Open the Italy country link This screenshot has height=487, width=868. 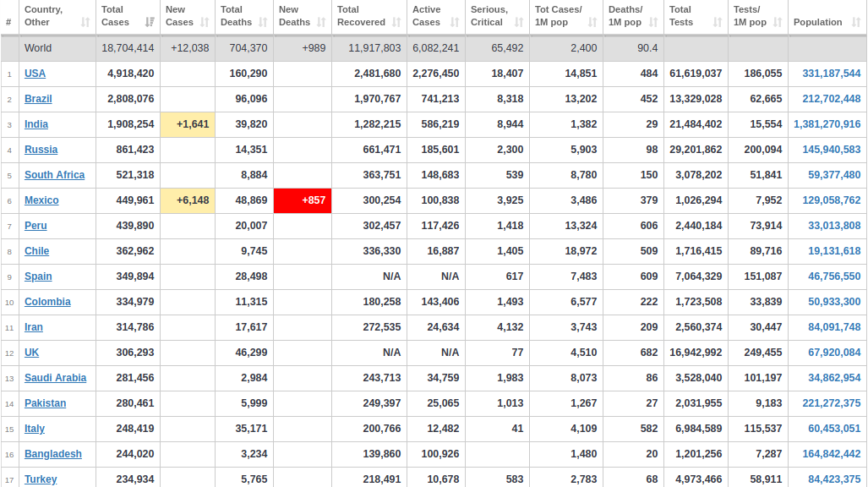click(x=35, y=429)
